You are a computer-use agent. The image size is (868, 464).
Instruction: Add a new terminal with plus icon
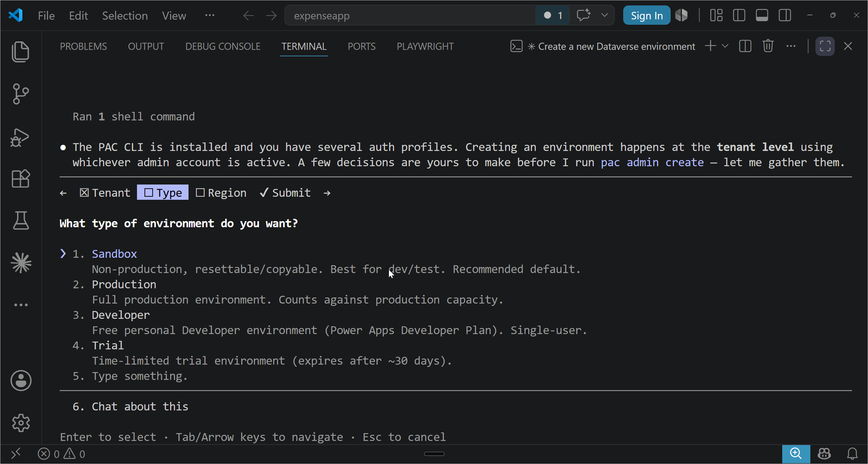tap(710, 46)
